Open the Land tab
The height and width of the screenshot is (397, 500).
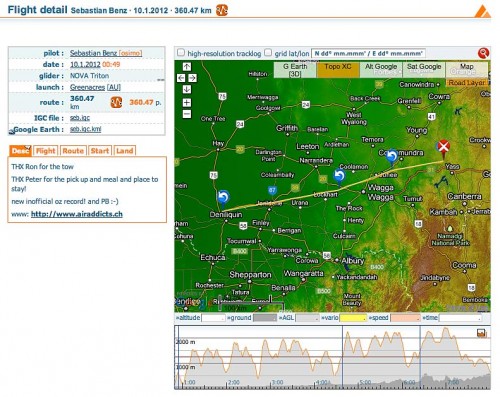pos(125,151)
